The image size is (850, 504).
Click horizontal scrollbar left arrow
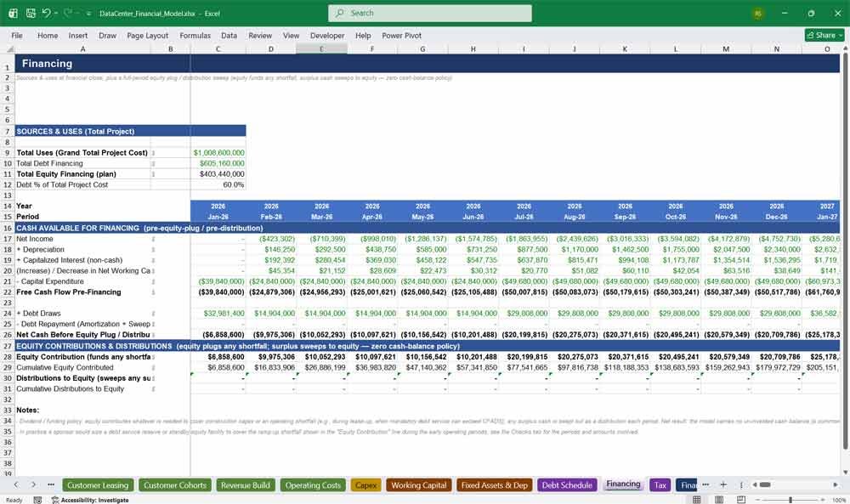754,484
